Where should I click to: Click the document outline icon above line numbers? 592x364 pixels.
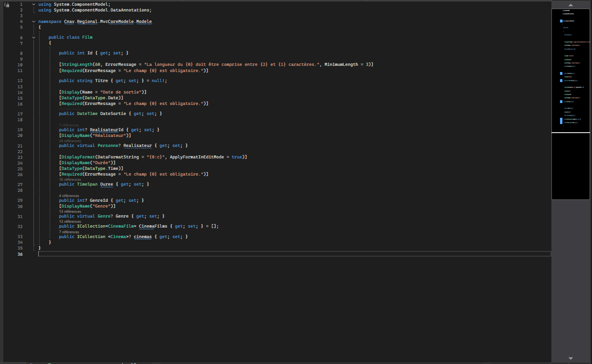tap(6, 4)
